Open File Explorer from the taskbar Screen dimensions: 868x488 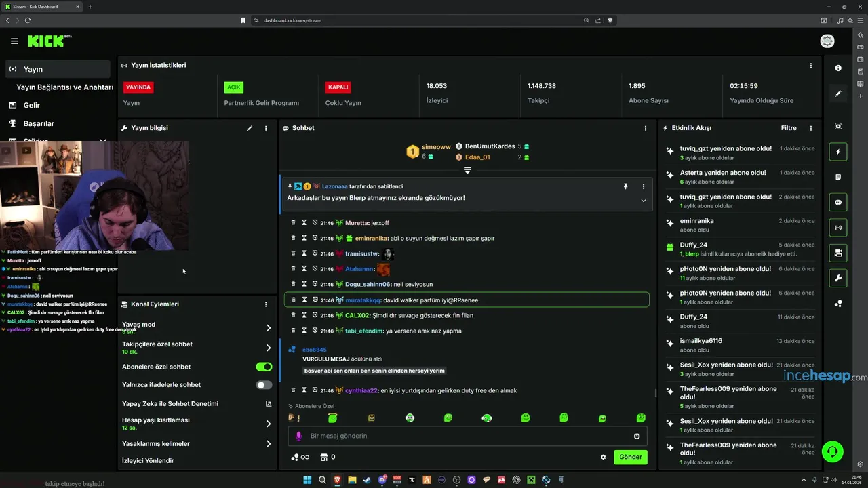click(352, 479)
